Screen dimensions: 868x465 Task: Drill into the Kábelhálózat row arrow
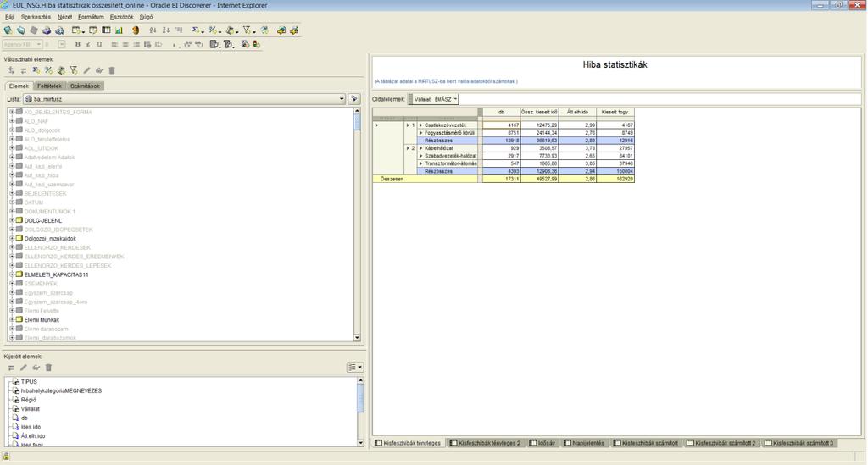[420, 148]
